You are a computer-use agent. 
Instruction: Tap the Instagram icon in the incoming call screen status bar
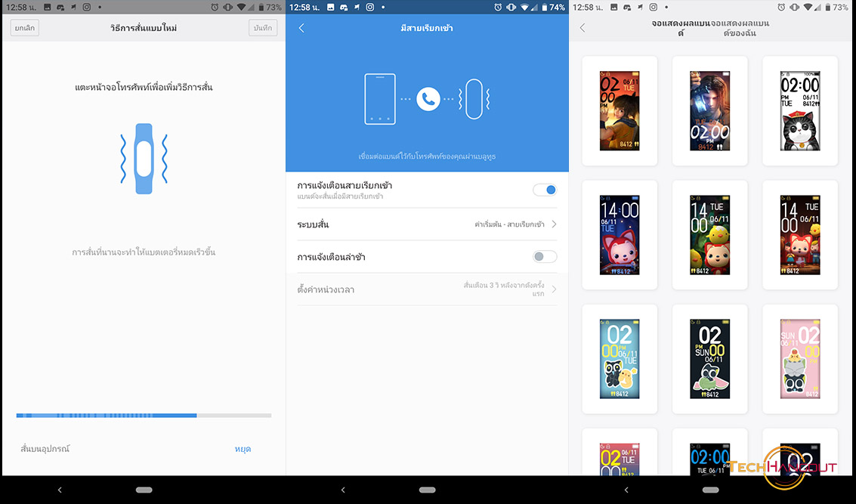click(x=370, y=7)
